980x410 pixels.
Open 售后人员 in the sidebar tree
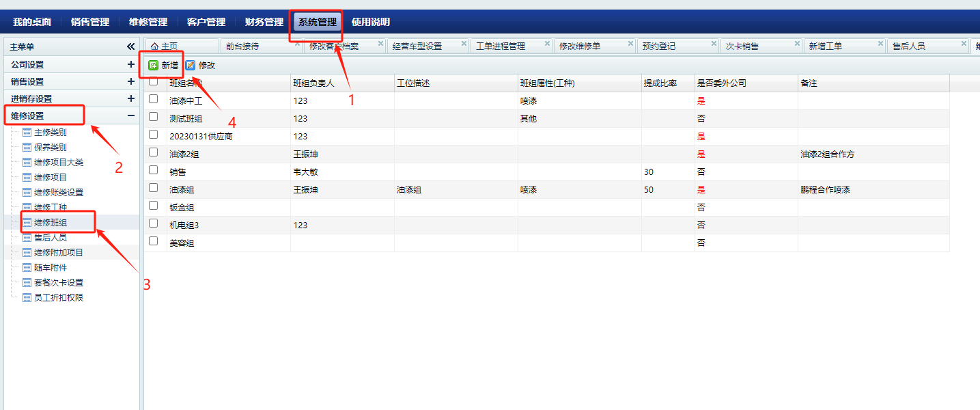point(51,238)
